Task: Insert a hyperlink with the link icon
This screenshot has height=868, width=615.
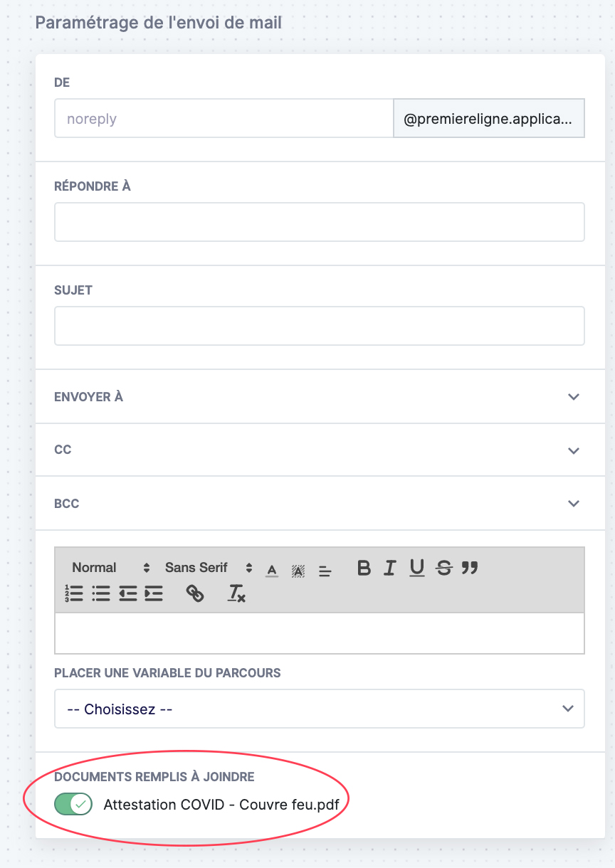Action: click(195, 593)
